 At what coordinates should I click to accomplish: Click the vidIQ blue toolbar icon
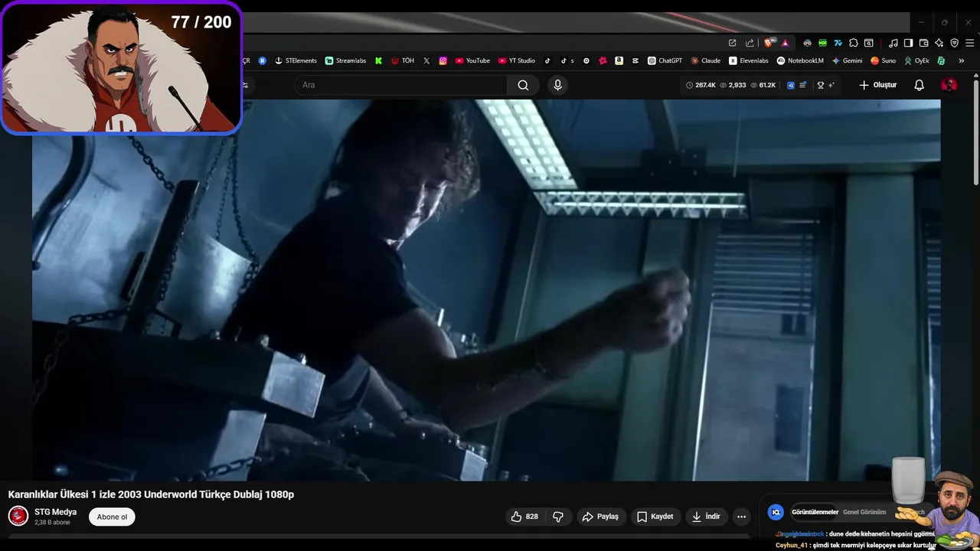point(791,85)
